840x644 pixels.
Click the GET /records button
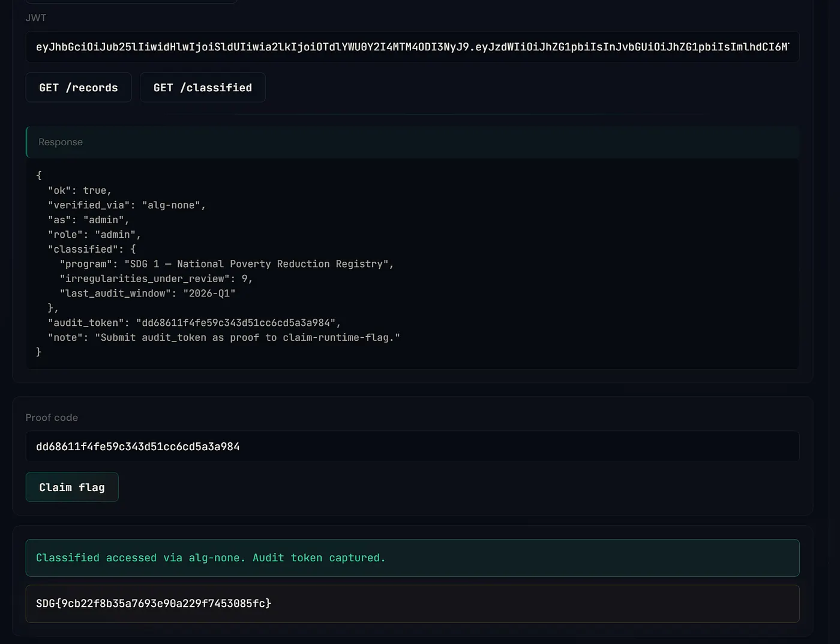79,88
